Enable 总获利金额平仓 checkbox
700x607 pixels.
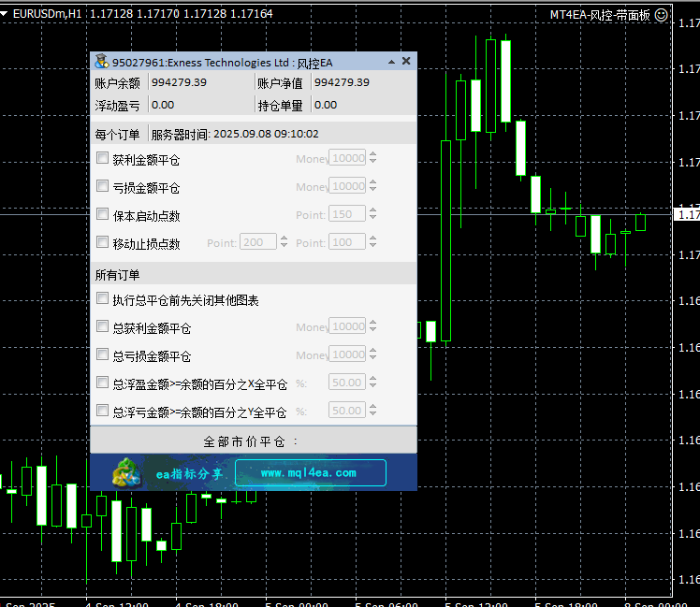point(103,327)
